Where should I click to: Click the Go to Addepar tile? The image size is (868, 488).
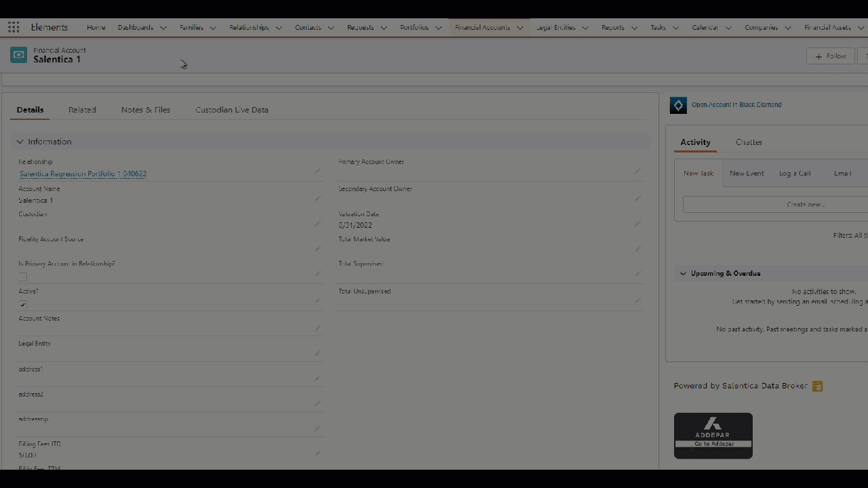point(713,436)
